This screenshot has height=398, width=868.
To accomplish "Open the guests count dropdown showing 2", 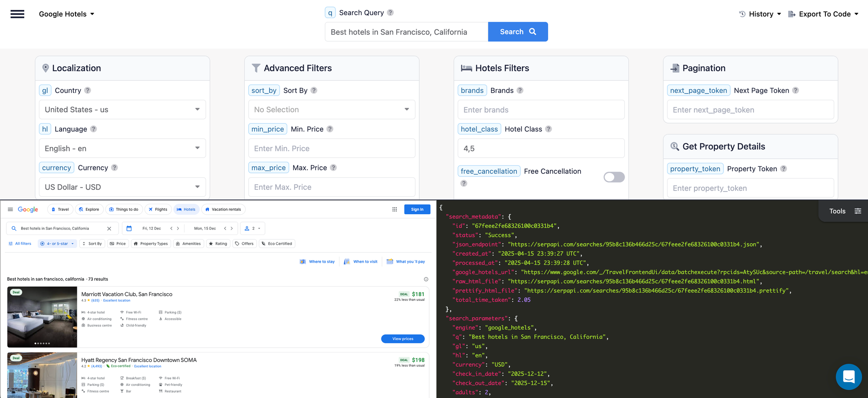I will [x=253, y=228].
